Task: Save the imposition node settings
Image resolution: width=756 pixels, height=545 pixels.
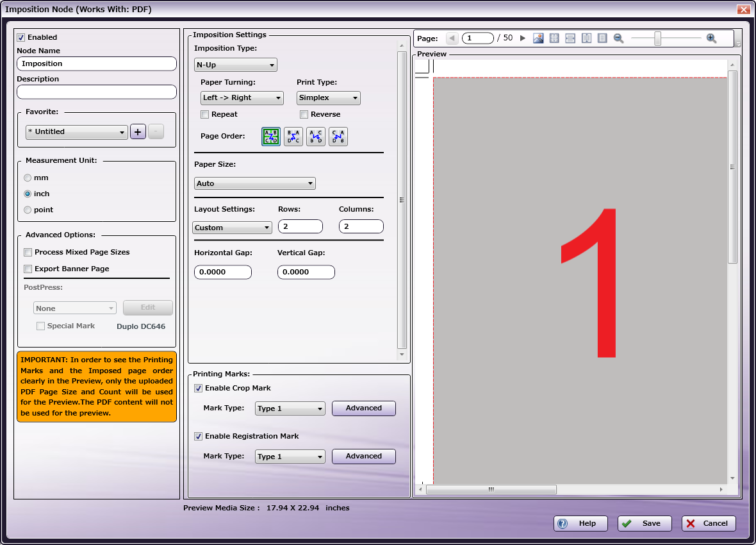Action: tap(645, 523)
